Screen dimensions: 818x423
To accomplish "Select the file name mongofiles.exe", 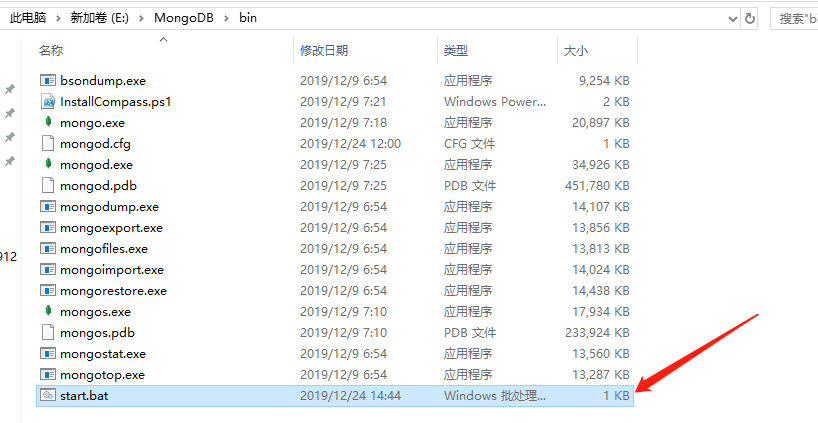I will 104,249.
